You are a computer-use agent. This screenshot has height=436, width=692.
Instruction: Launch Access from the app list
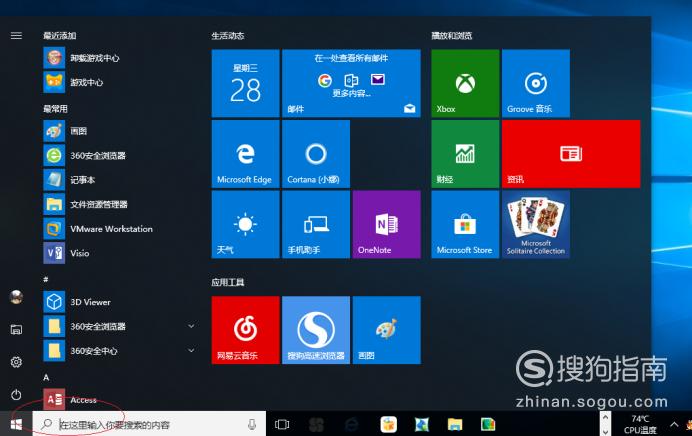point(119,399)
